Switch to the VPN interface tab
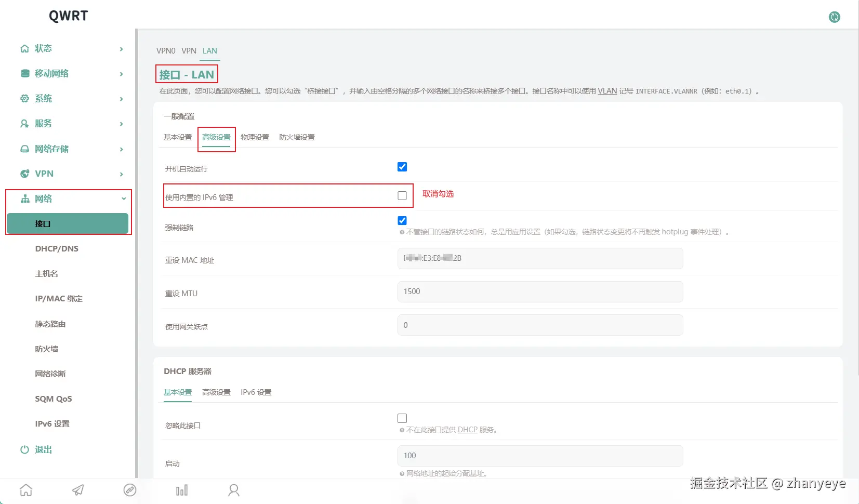 coord(189,50)
